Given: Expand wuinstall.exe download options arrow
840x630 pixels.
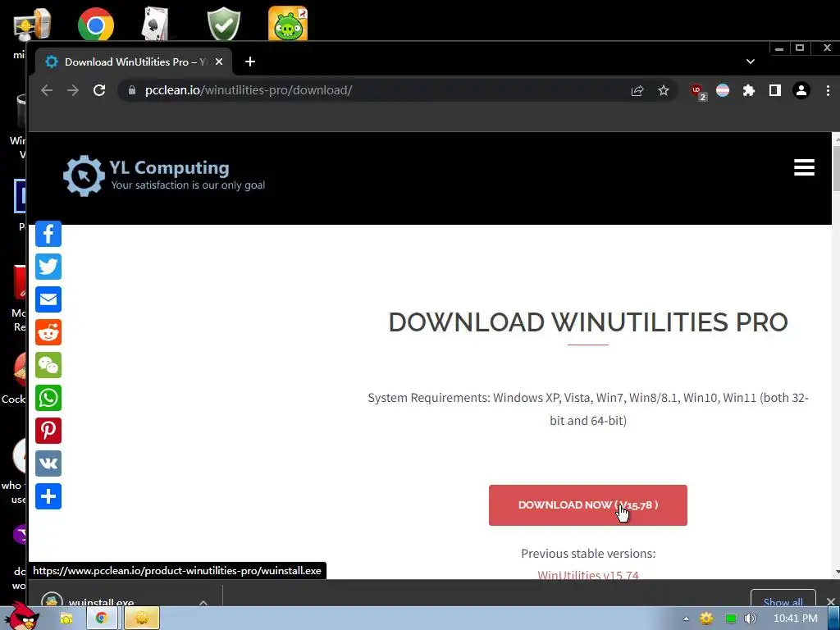Looking at the screenshot, I should (x=203, y=602).
